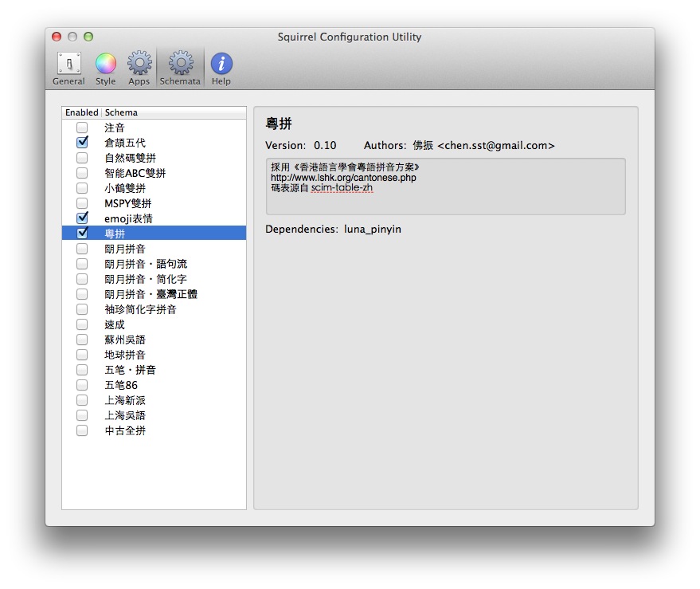Enable the 朙月拼音 checkbox
Screen dimensions: 700x589
click(x=82, y=249)
